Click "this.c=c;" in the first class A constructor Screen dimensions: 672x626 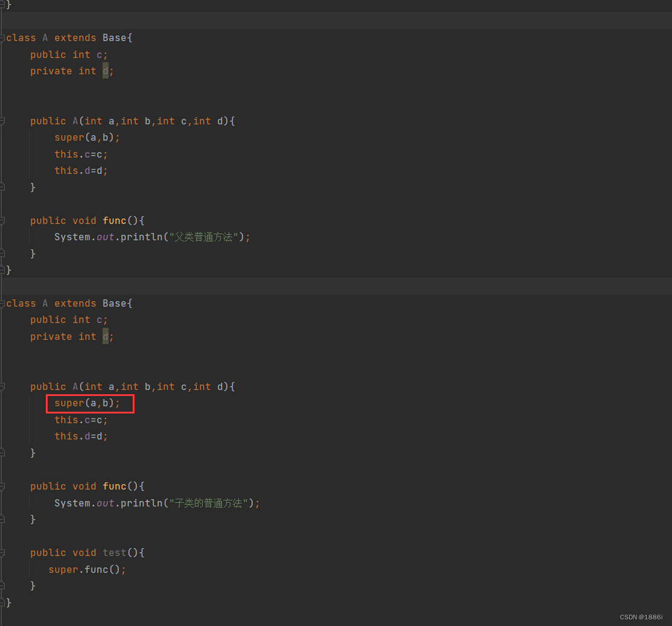click(x=81, y=155)
